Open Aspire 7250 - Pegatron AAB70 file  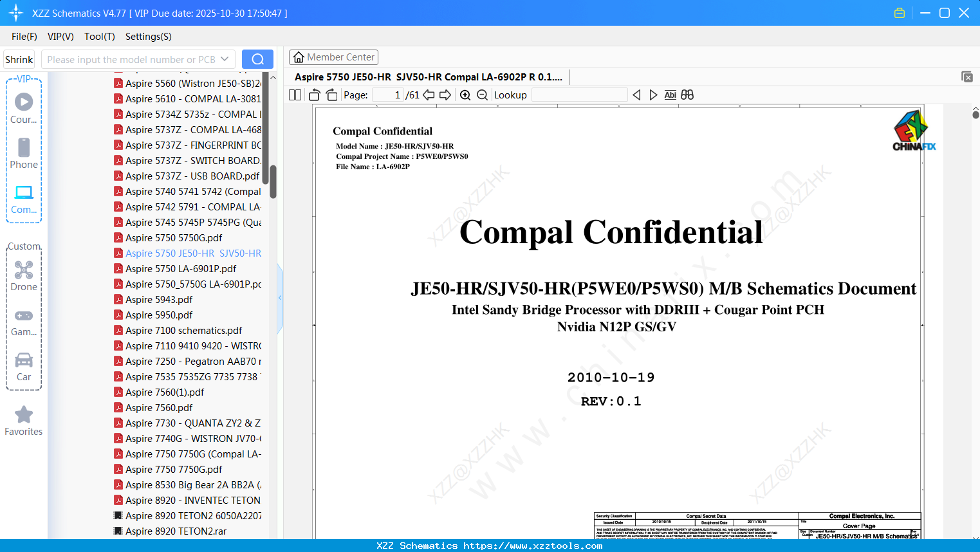point(188,362)
